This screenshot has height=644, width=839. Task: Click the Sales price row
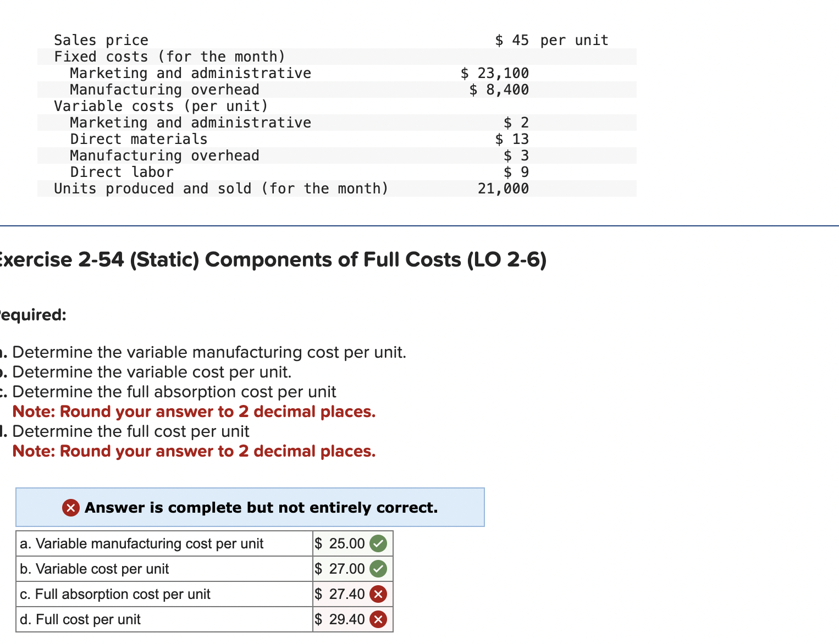(101, 40)
